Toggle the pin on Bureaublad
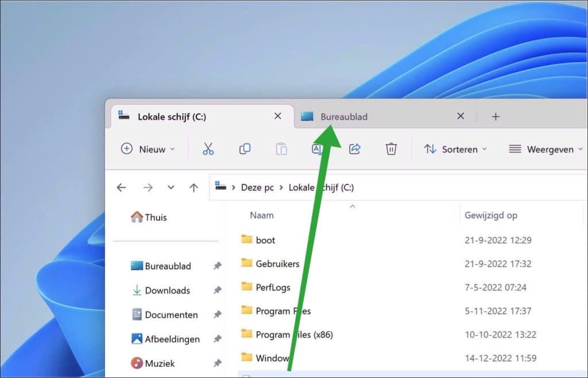Screen dimensions: 588x378 [218, 266]
